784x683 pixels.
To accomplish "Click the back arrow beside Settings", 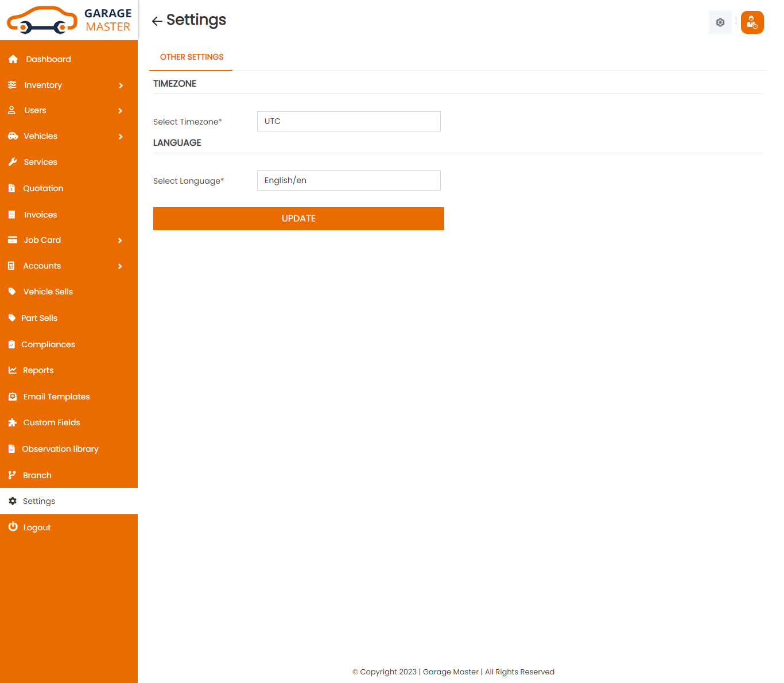I will (x=157, y=21).
